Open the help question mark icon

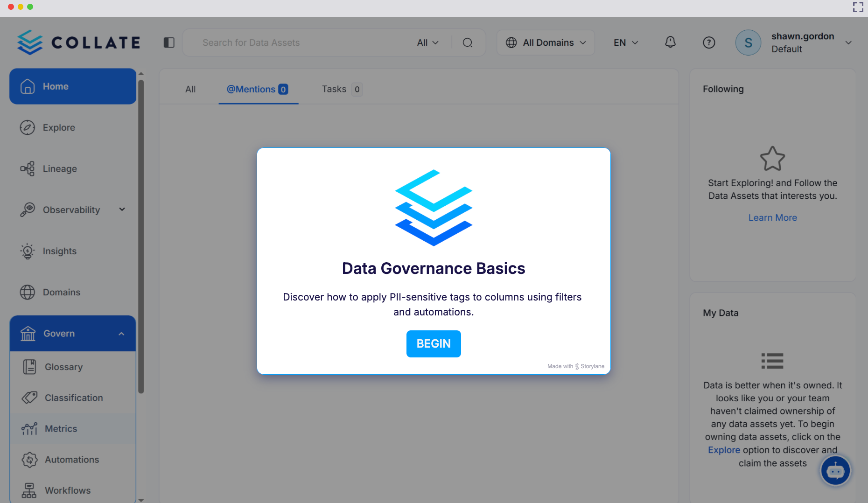(708, 42)
